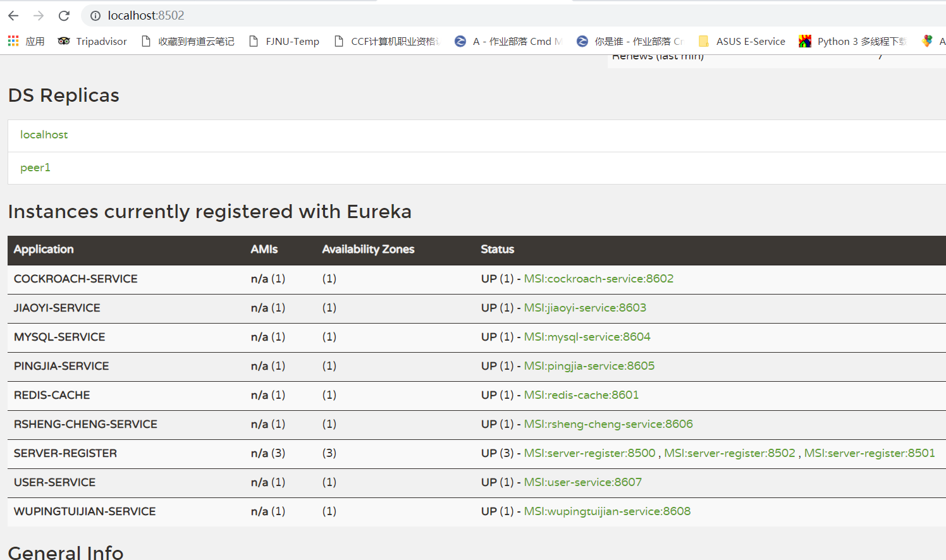Click the Status column header
This screenshot has height=560, width=946.
tap(498, 250)
